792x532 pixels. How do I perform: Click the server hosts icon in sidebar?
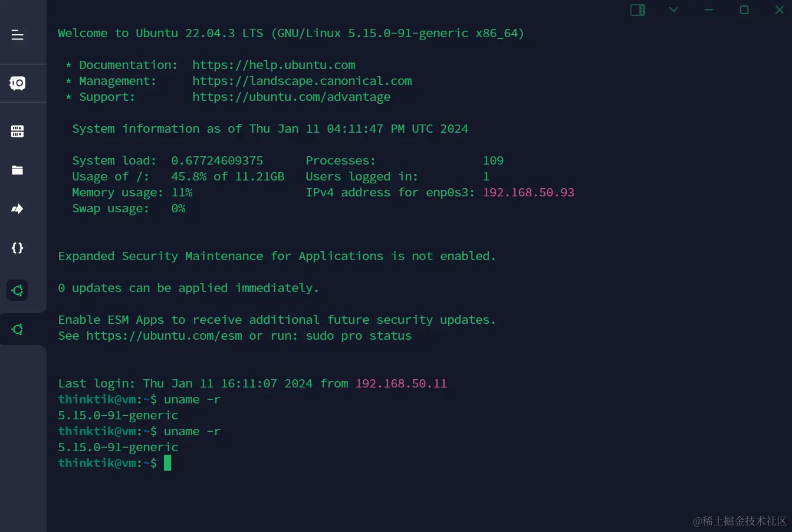click(17, 131)
